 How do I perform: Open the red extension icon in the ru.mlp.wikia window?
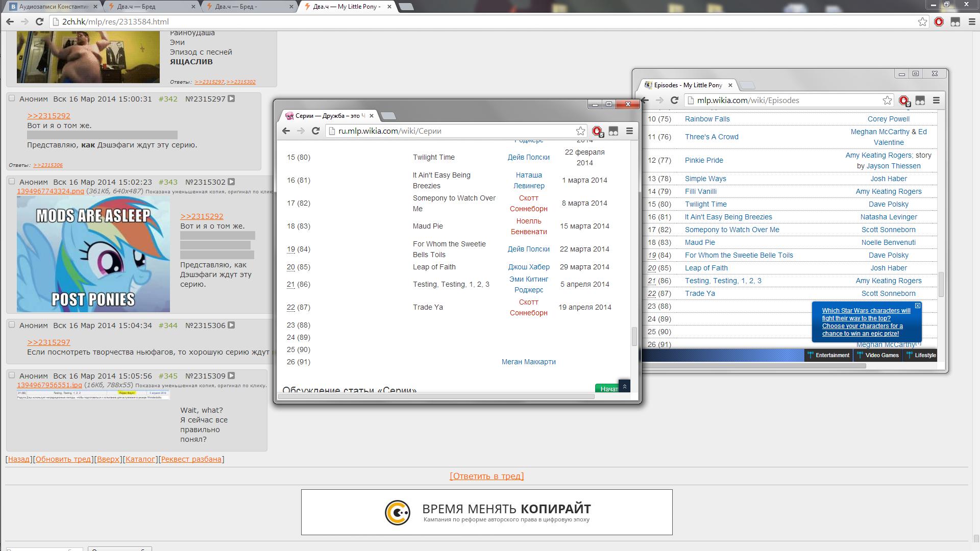click(x=597, y=132)
